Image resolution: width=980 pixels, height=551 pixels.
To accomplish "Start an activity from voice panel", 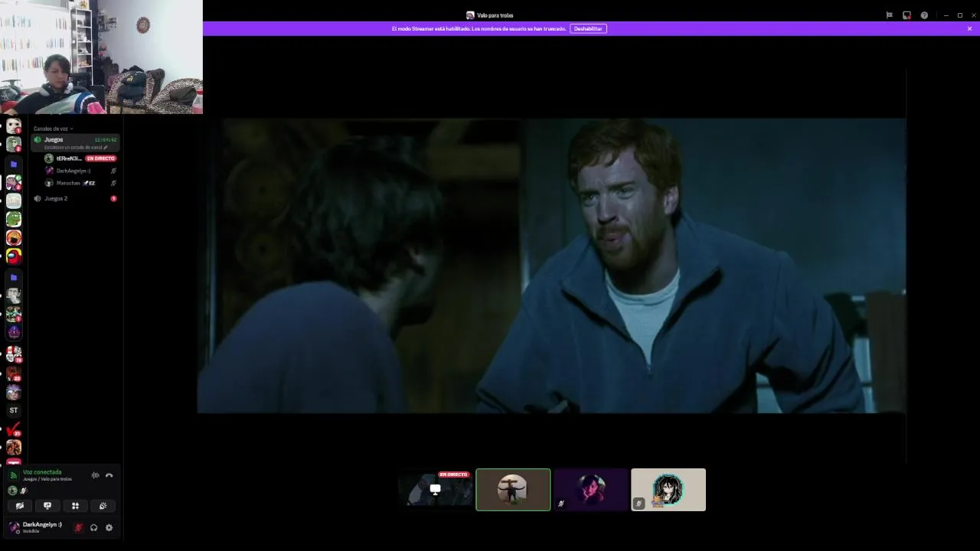I will pyautogui.click(x=75, y=506).
